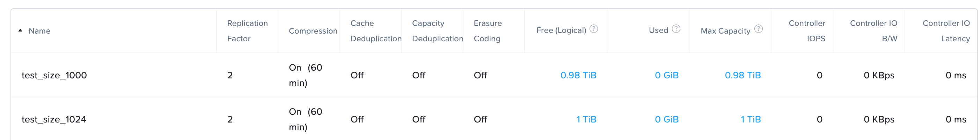Sort by Replication Factor column
980x140 pixels.
point(247,31)
